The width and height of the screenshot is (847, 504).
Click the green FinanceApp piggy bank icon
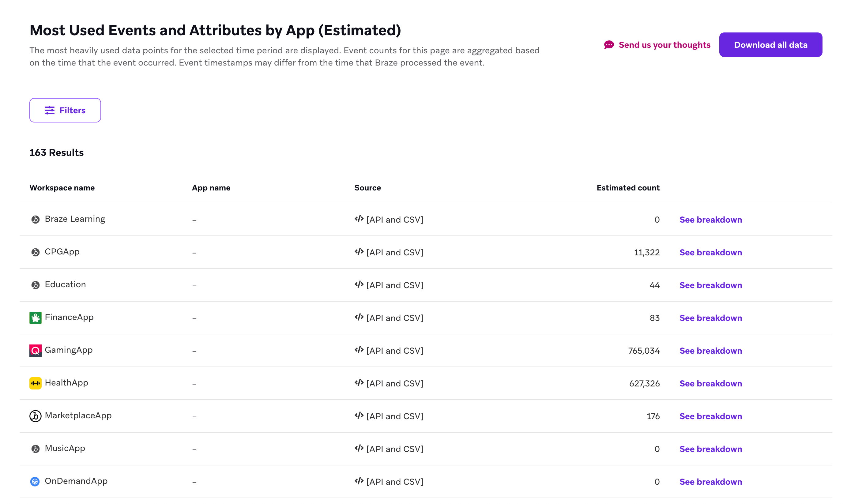pos(35,318)
